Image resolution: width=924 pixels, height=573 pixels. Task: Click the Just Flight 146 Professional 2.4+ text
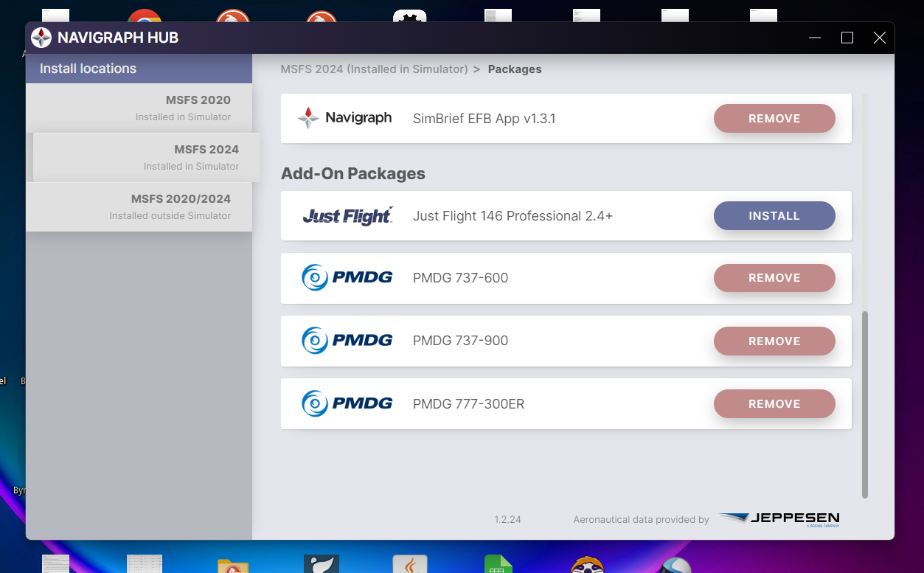click(x=513, y=216)
